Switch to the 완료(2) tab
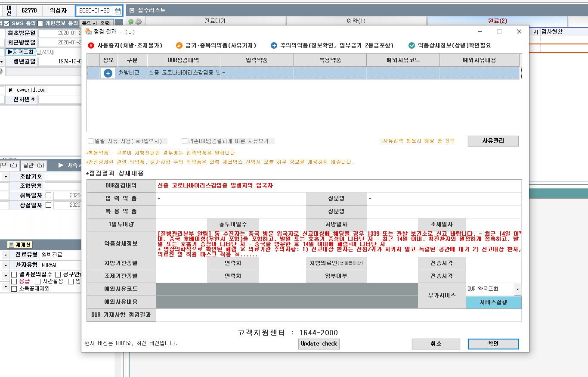588x377 pixels. tap(497, 21)
